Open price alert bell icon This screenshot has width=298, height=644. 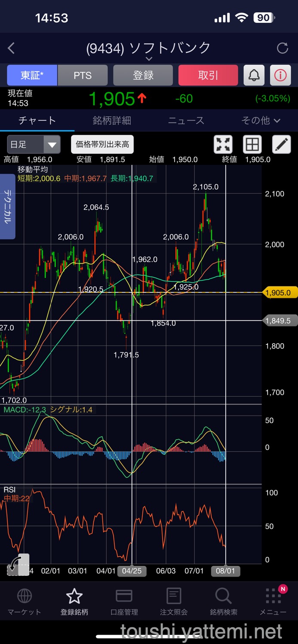click(254, 76)
